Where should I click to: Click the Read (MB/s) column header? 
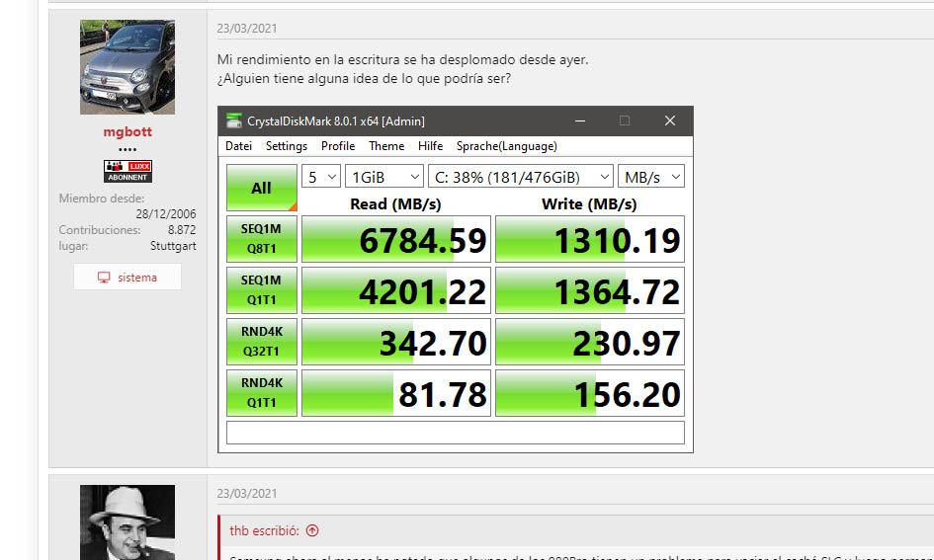pyautogui.click(x=395, y=204)
